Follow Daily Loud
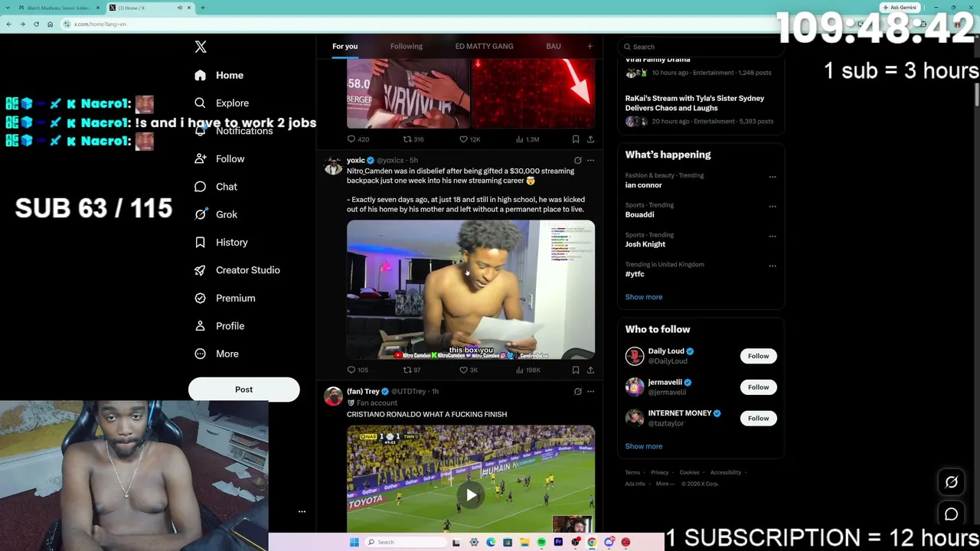The height and width of the screenshot is (551, 980). 758,356
